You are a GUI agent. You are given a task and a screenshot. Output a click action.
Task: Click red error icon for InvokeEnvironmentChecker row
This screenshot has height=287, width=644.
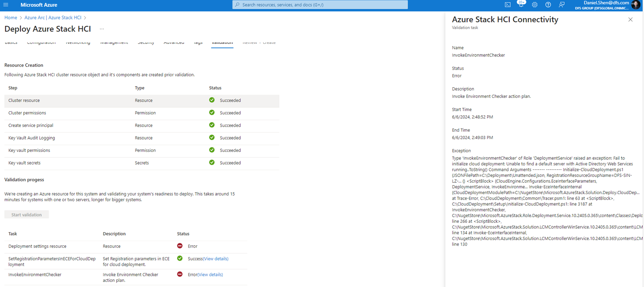click(180, 274)
